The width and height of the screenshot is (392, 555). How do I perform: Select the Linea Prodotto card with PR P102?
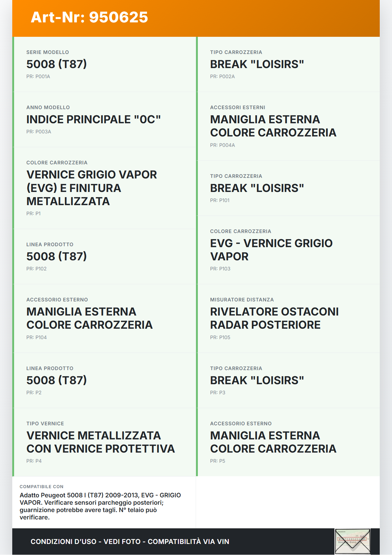[105, 256]
